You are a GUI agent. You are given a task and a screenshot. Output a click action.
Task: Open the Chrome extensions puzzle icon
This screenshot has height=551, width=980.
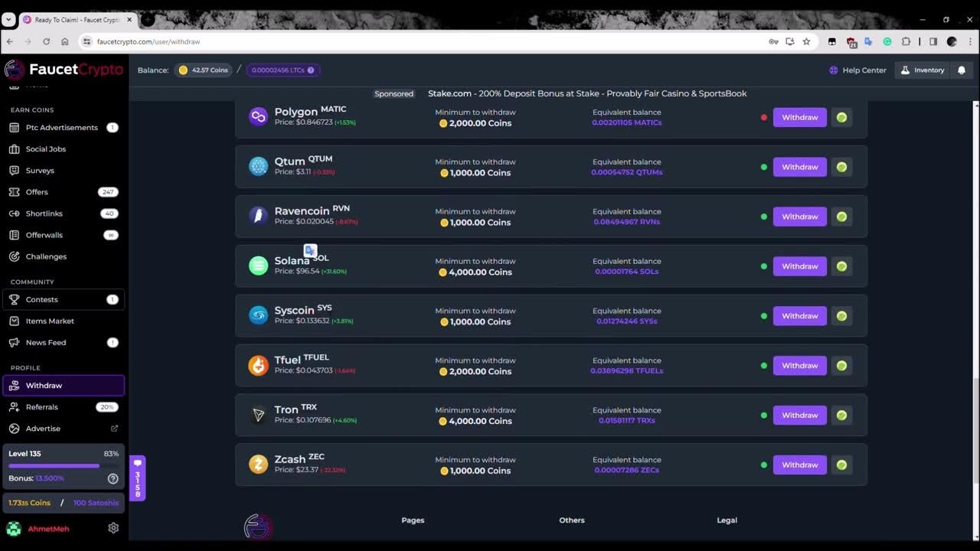point(906,41)
